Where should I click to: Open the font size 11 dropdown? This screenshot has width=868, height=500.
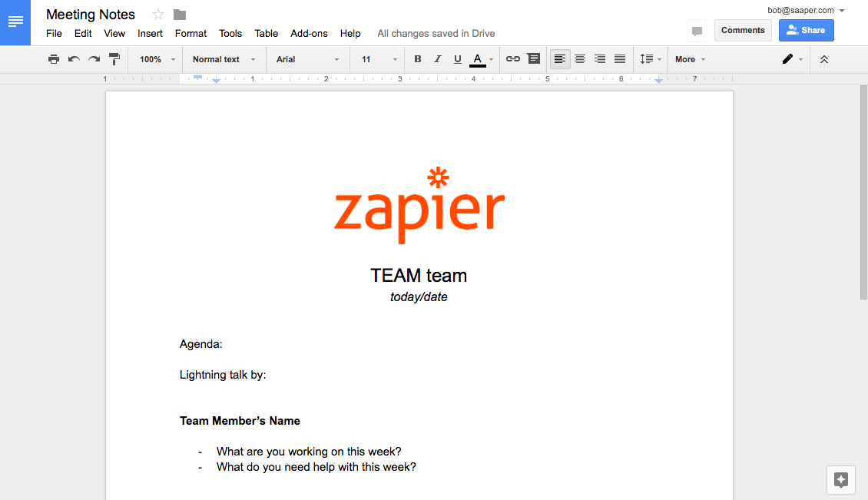pos(379,59)
